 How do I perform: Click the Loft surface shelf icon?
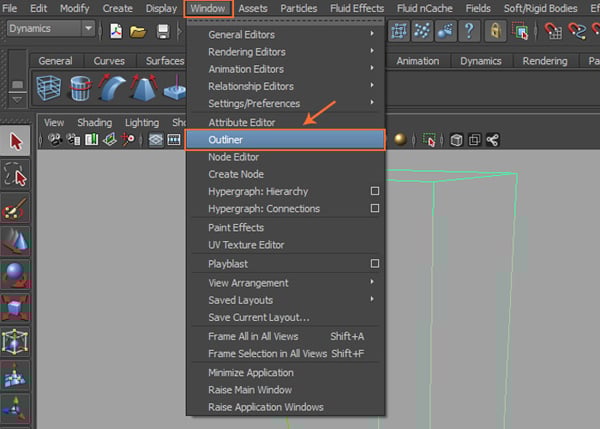[112, 88]
